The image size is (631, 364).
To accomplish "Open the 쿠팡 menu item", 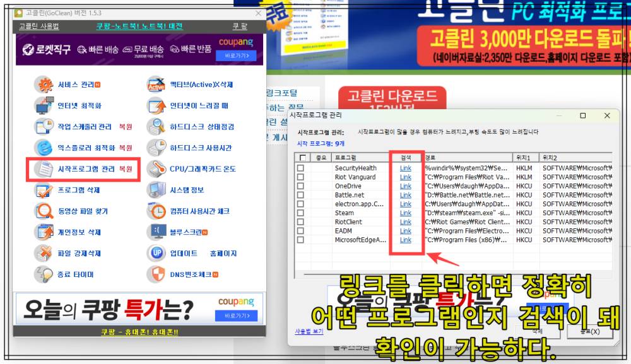I will pos(240,26).
